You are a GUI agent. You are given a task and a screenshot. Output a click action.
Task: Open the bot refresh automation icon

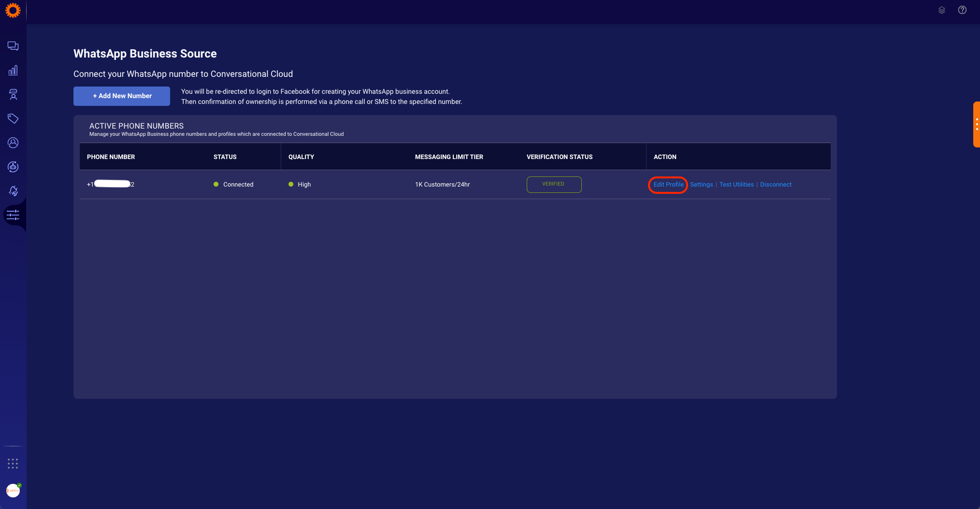(13, 167)
